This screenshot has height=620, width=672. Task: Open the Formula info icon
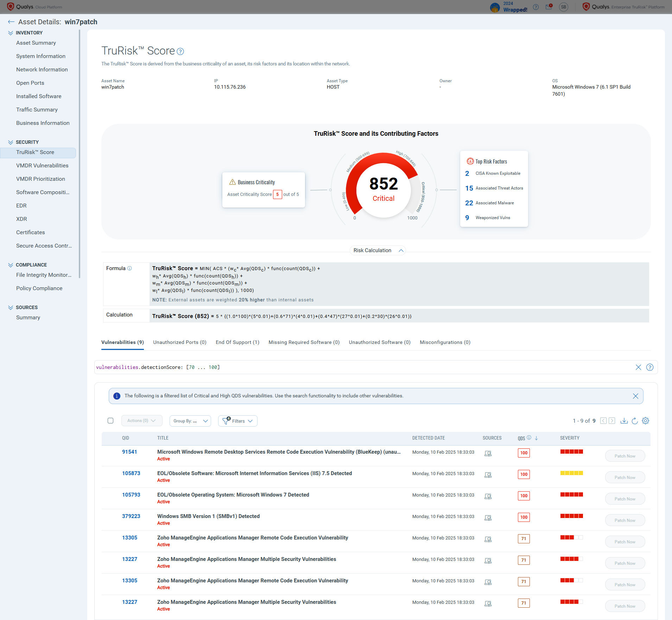129,268
